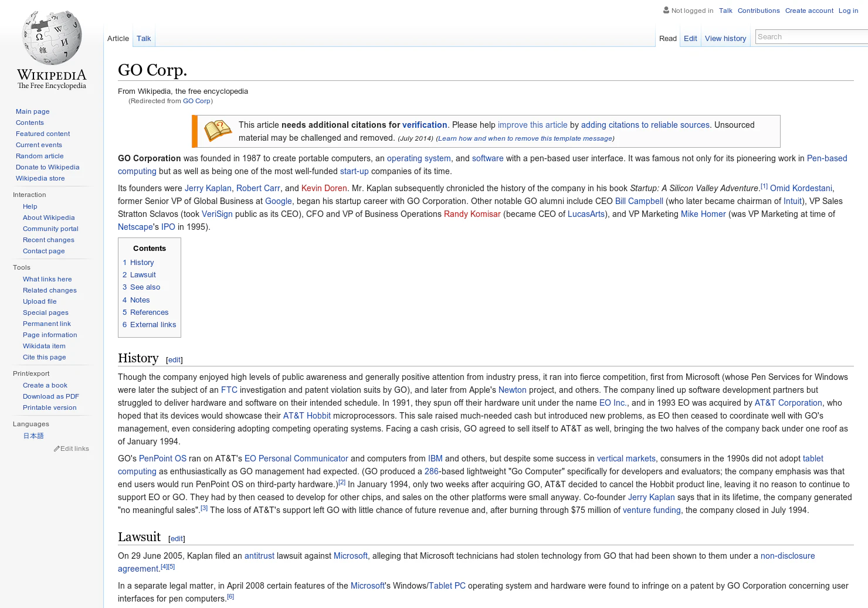
Task: Open redirected-from GO Corp link
Action: pyautogui.click(x=196, y=101)
